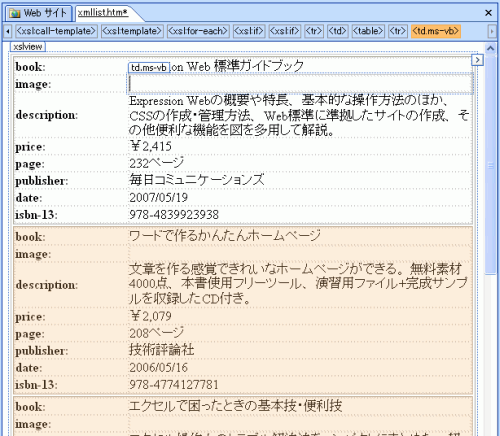500x436 pixels.
Task: Click the page value 232ページ
Action: click(x=156, y=163)
